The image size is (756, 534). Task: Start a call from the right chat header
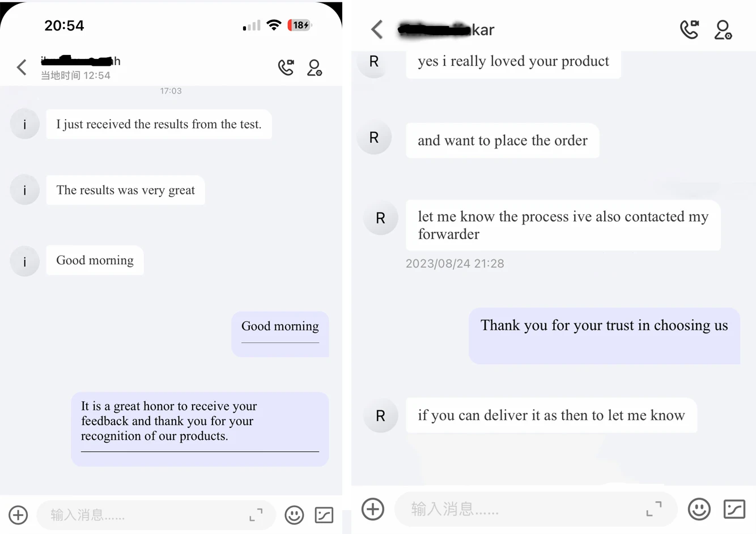(x=689, y=29)
